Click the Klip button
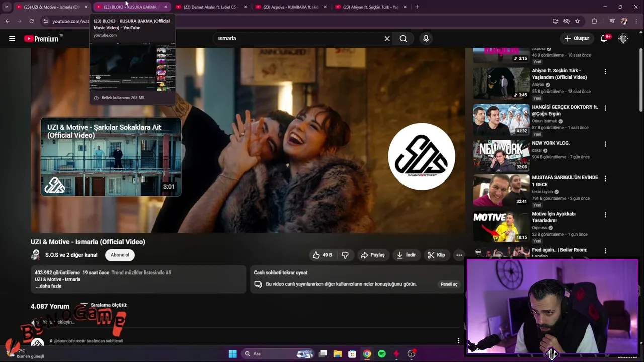644x362 pixels. coord(436,255)
